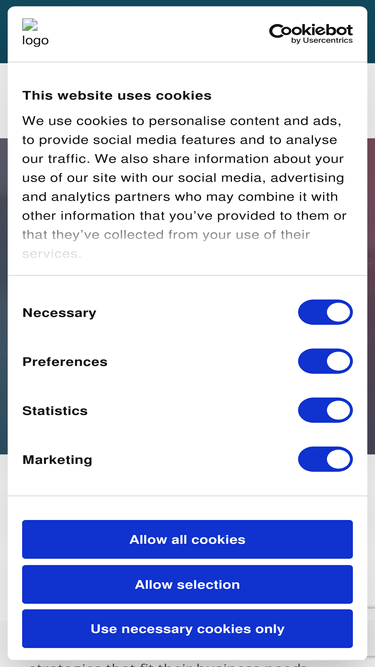Click the dark header strip above dialog

click(188, 3)
